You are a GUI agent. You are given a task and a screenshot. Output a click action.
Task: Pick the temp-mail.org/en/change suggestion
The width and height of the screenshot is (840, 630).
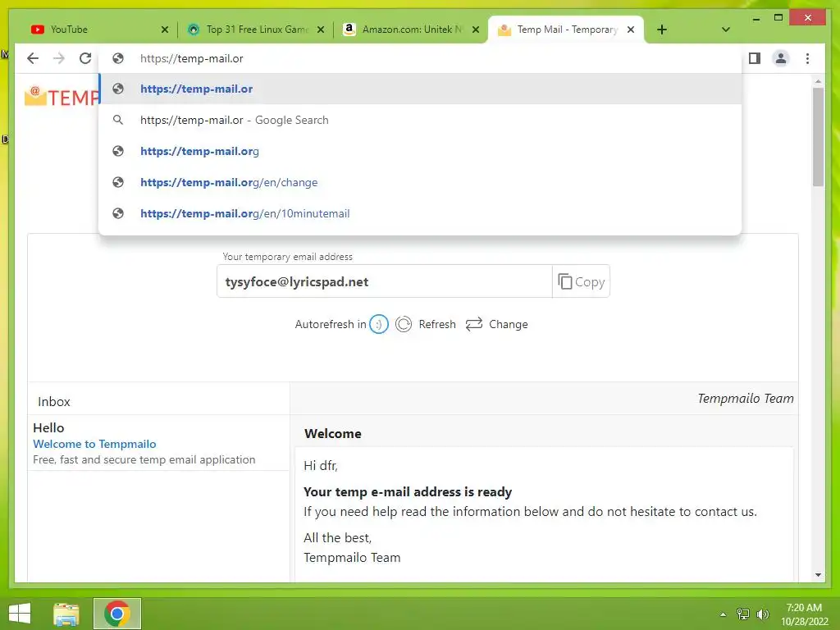[x=420, y=182]
